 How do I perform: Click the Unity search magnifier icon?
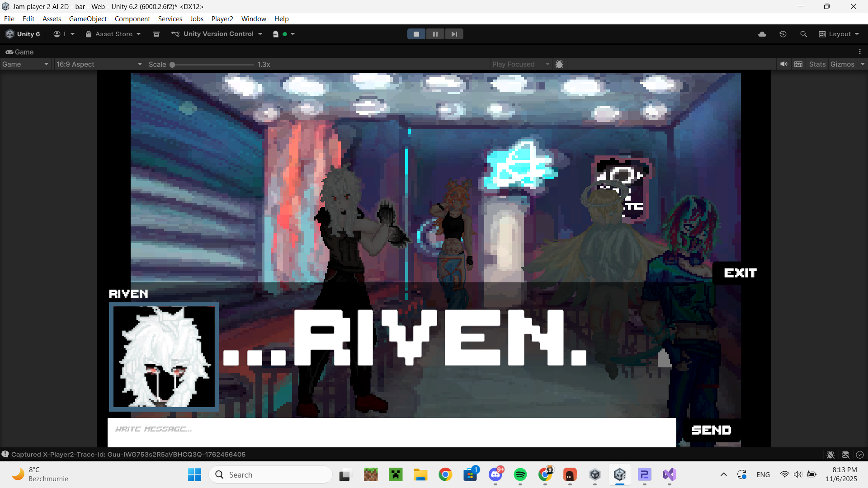(803, 34)
